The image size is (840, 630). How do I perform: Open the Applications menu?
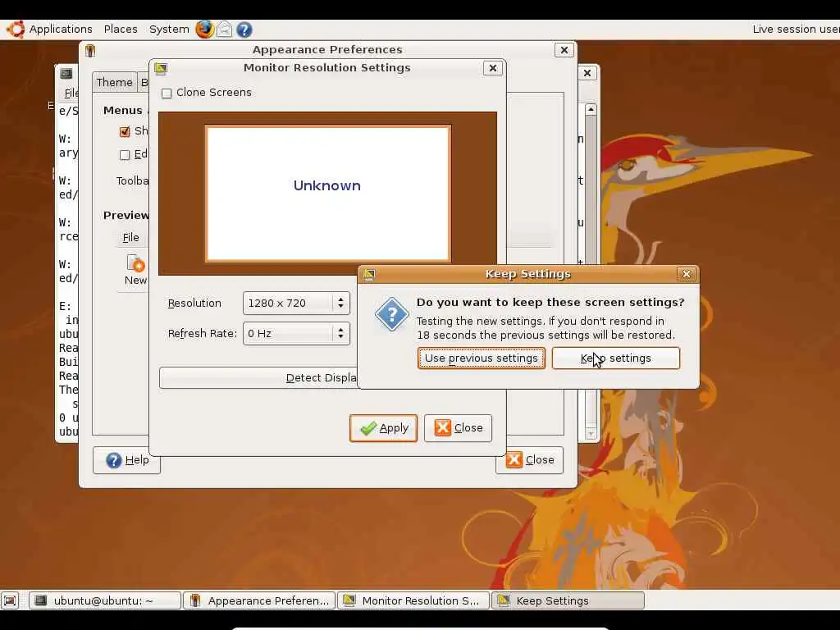click(x=61, y=29)
